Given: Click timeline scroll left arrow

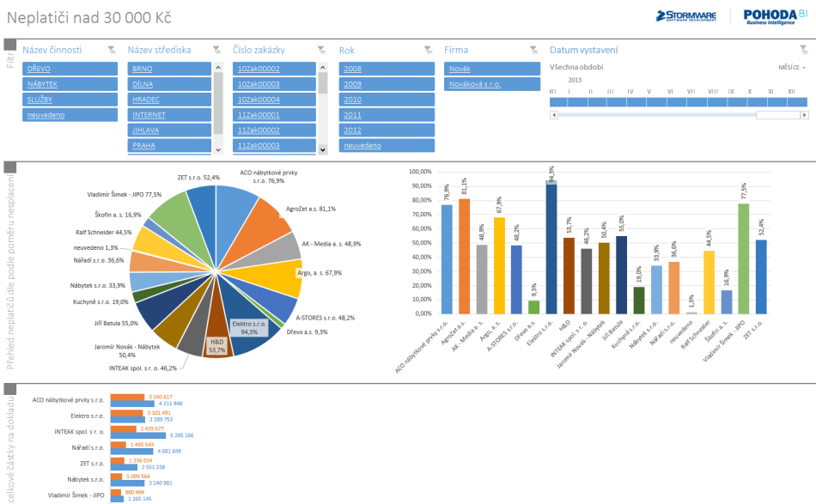Looking at the screenshot, I should 554,115.
